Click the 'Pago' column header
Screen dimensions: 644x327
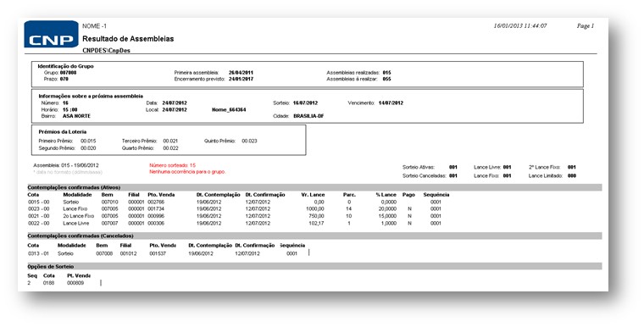408,195
